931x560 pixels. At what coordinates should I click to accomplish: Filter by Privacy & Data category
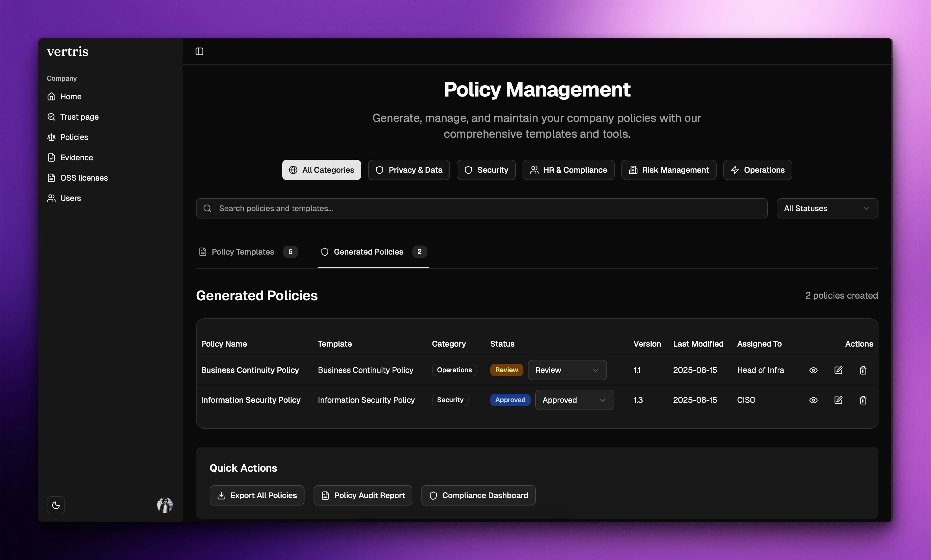[409, 170]
